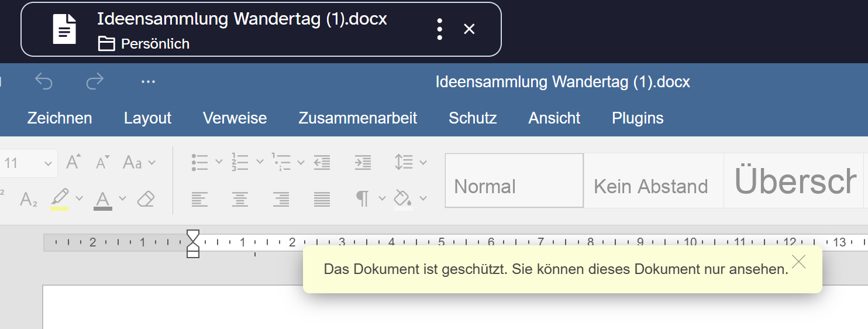Dismiss the protected document notification
The image size is (868, 329).
pos(798,262)
